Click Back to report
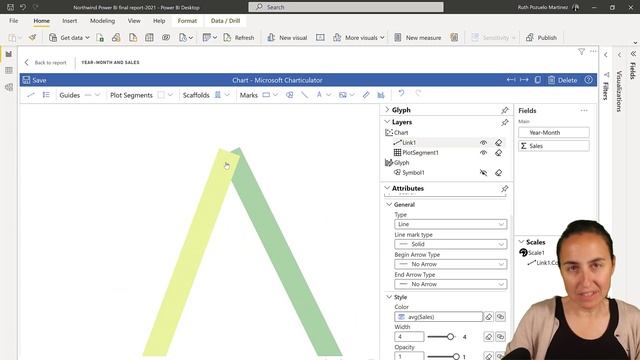Image resolution: width=640 pixels, height=360 pixels. (x=45, y=62)
